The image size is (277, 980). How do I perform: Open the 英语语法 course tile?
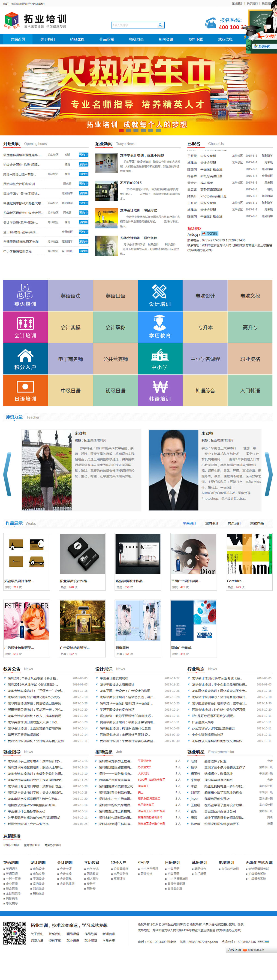tap(70, 296)
